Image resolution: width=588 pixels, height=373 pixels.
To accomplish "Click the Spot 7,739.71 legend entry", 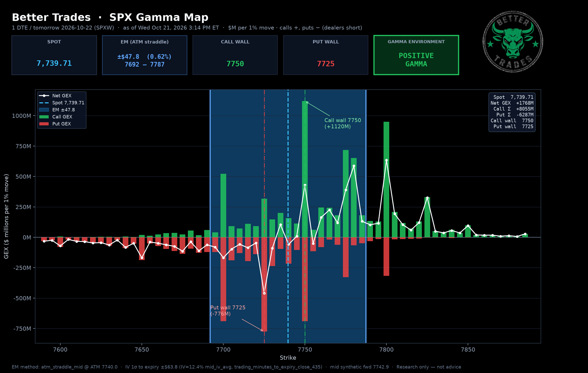I will [x=62, y=103].
